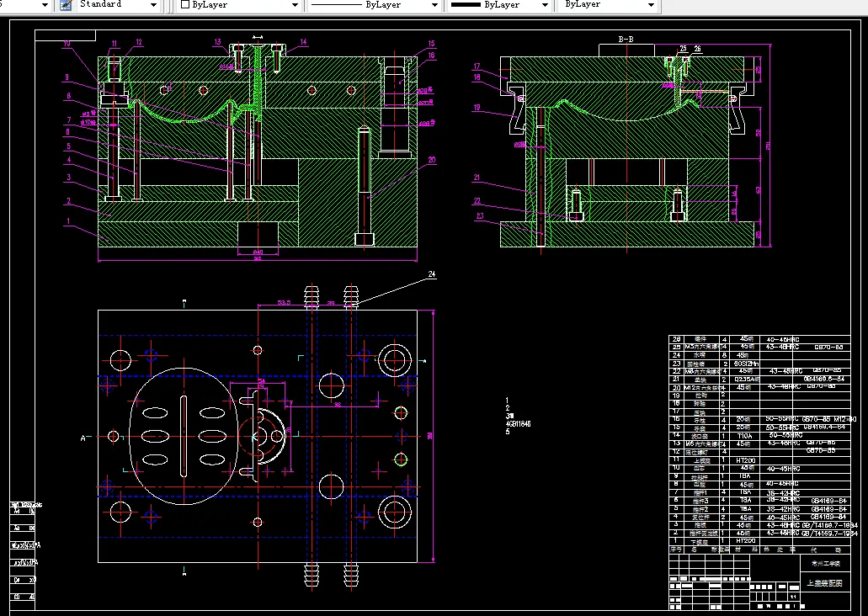Open the Standard dimension style dropdown

click(153, 5)
